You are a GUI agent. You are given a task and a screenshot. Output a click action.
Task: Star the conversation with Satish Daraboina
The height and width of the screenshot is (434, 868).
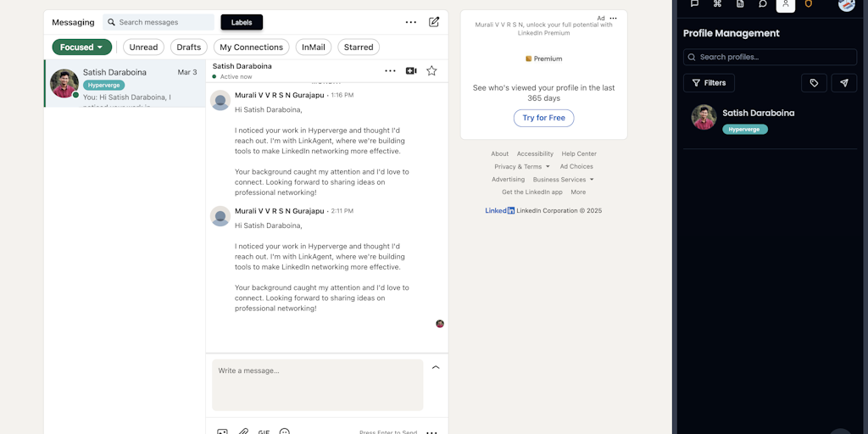click(x=431, y=71)
